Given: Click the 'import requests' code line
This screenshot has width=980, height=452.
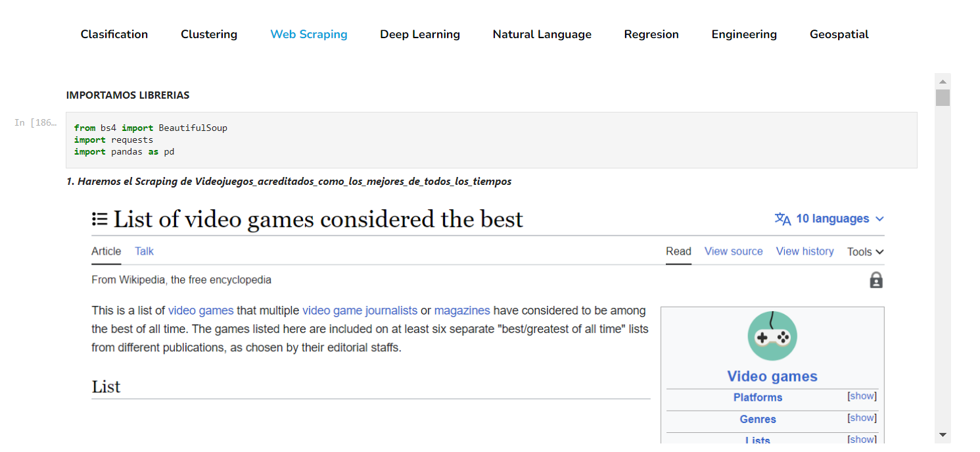Looking at the screenshot, I should 114,140.
